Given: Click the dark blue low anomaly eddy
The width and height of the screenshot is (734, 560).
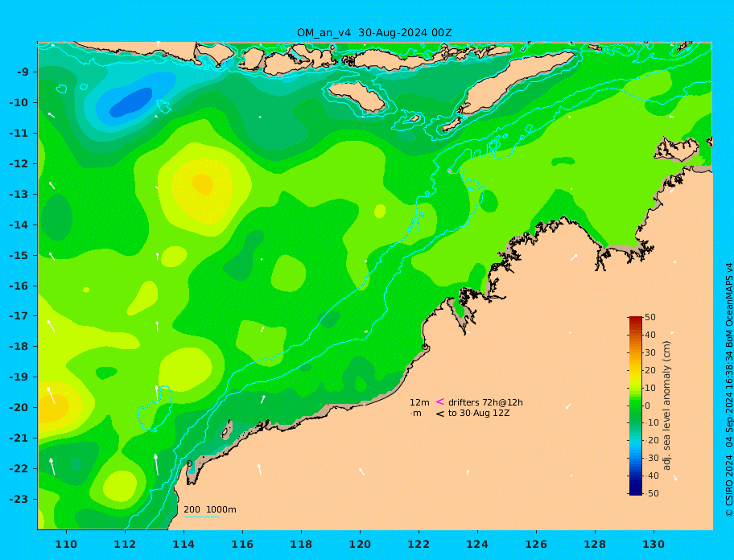Looking at the screenshot, I should (131, 102).
